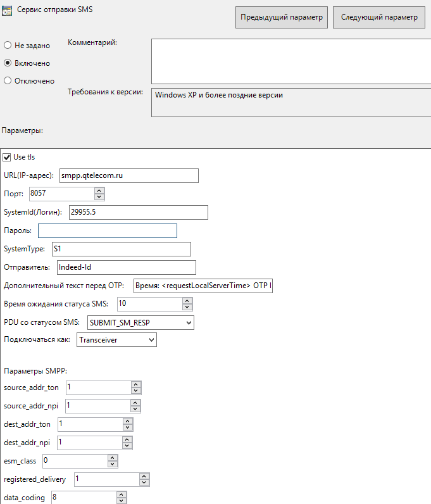Screen dimensions: 431x504
Task: Increase Время ожидания статуса SMS value
Action: pyautogui.click(x=186, y=301)
